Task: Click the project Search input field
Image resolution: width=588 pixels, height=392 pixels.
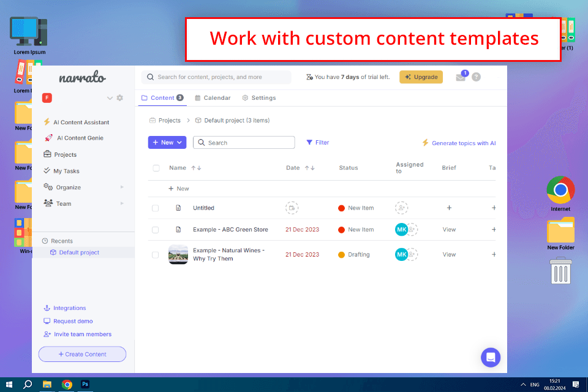Action: 244,143
